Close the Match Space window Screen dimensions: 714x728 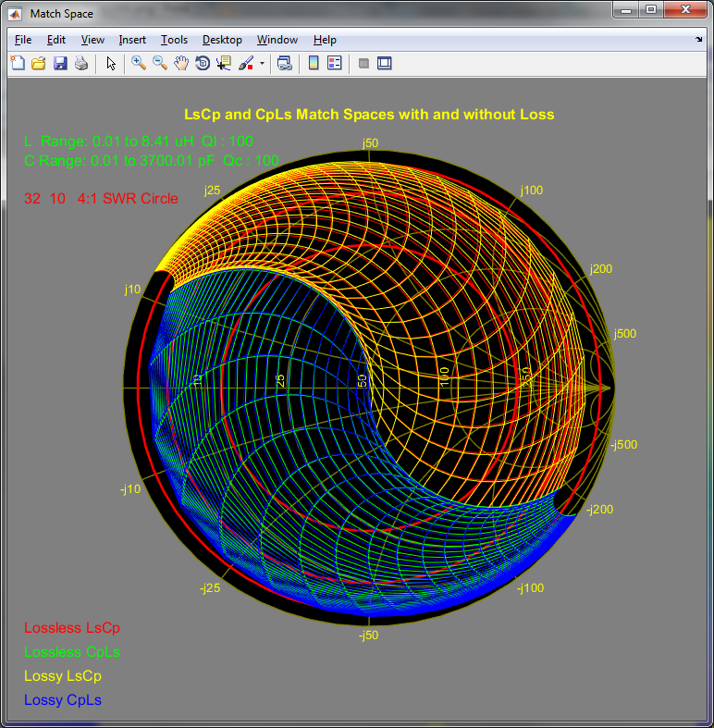[685, 10]
